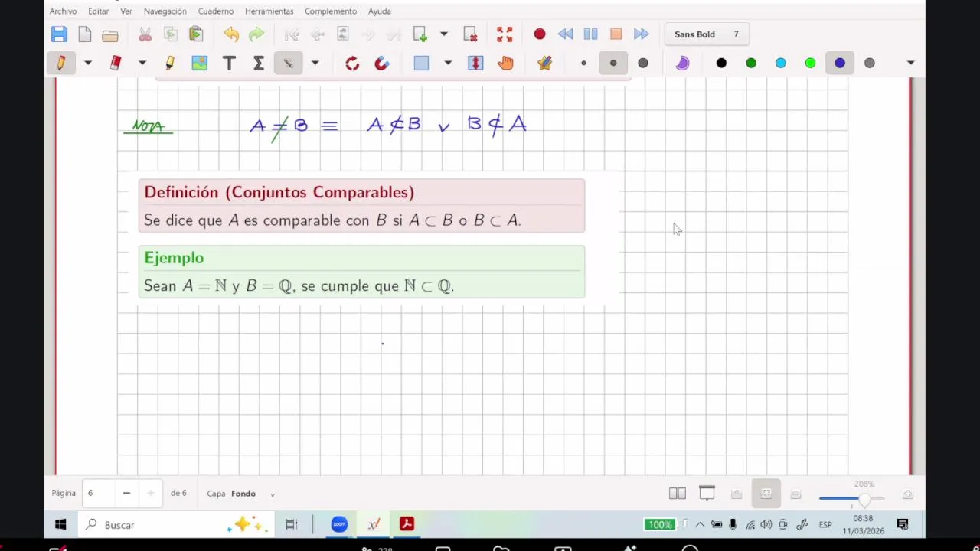The image size is (980, 551).
Task: Create a new document
Action: (x=85, y=34)
